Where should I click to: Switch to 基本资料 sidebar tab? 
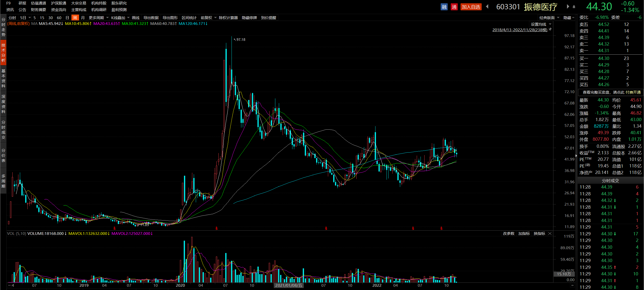3,78
